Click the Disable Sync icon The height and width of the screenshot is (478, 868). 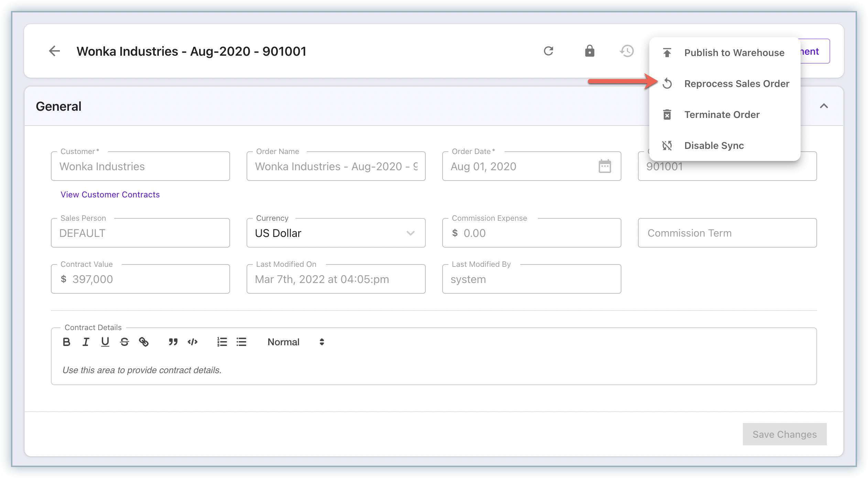tap(667, 145)
